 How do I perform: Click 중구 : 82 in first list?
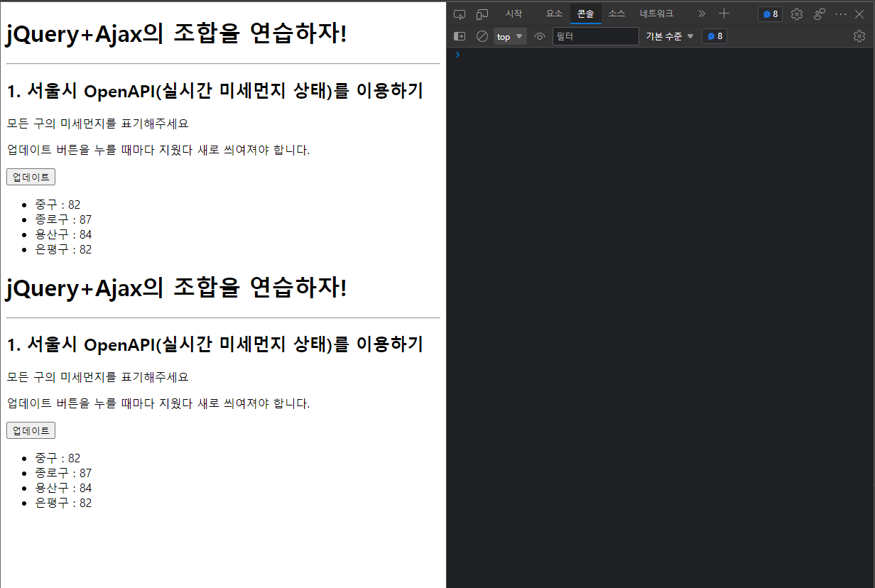tap(58, 205)
